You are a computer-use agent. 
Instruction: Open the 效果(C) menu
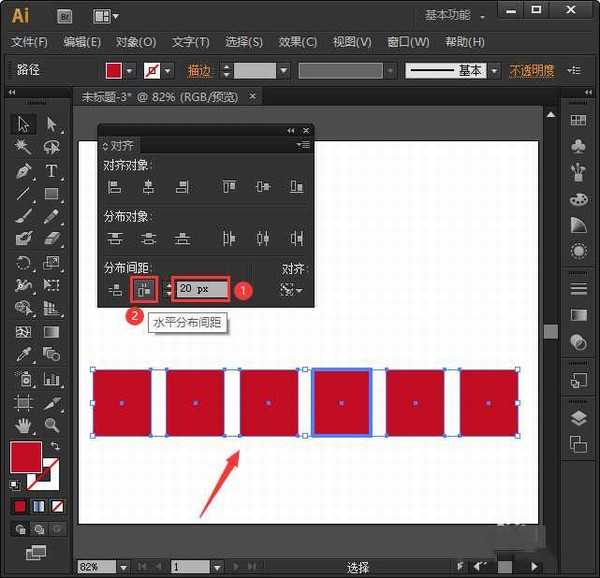pyautogui.click(x=297, y=43)
